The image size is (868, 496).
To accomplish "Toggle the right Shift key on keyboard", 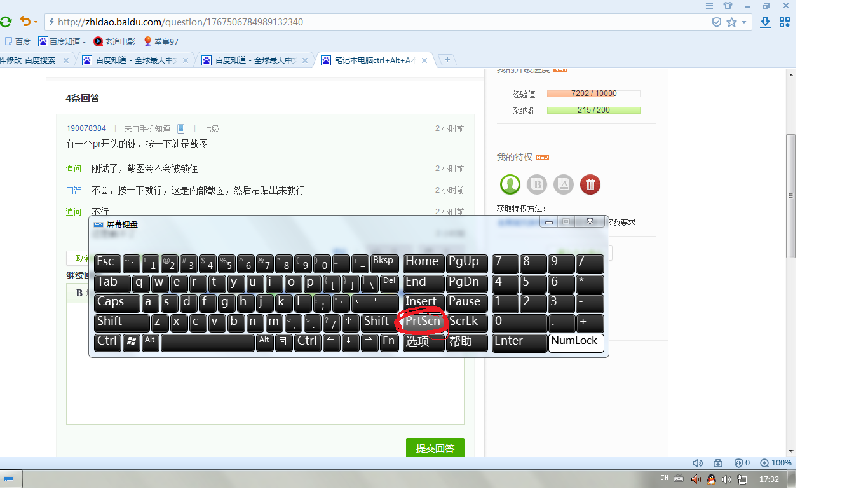I will pyautogui.click(x=380, y=323).
